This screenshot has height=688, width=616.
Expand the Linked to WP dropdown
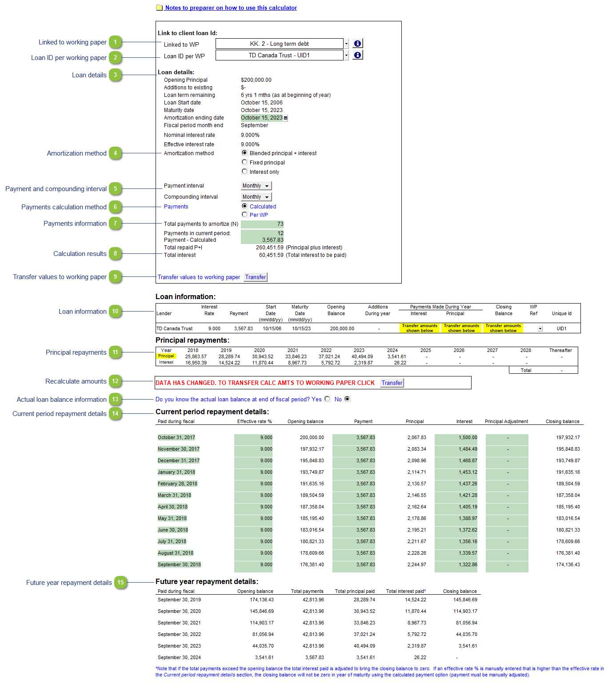tap(346, 44)
